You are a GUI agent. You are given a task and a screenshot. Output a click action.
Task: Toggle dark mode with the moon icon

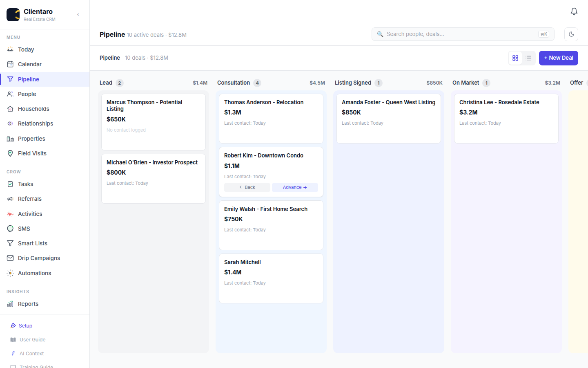click(571, 34)
